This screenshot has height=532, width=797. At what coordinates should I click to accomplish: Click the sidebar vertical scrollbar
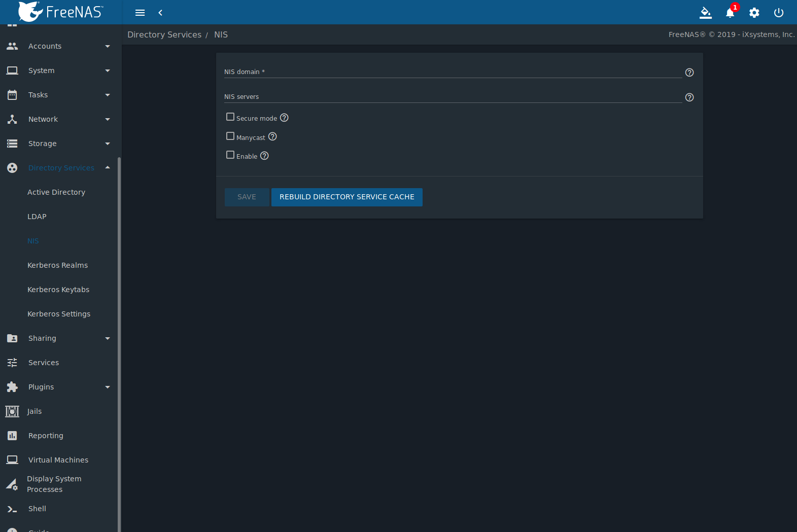pos(119,345)
